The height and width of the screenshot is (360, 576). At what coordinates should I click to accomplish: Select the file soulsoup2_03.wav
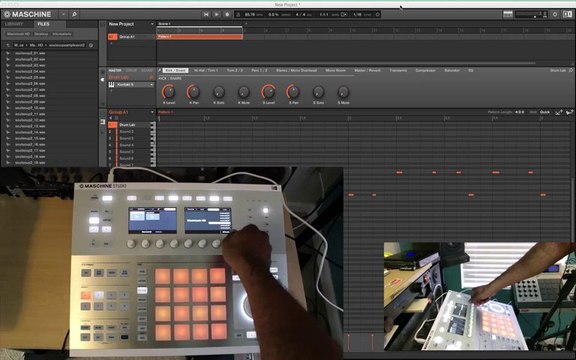[x=30, y=65]
